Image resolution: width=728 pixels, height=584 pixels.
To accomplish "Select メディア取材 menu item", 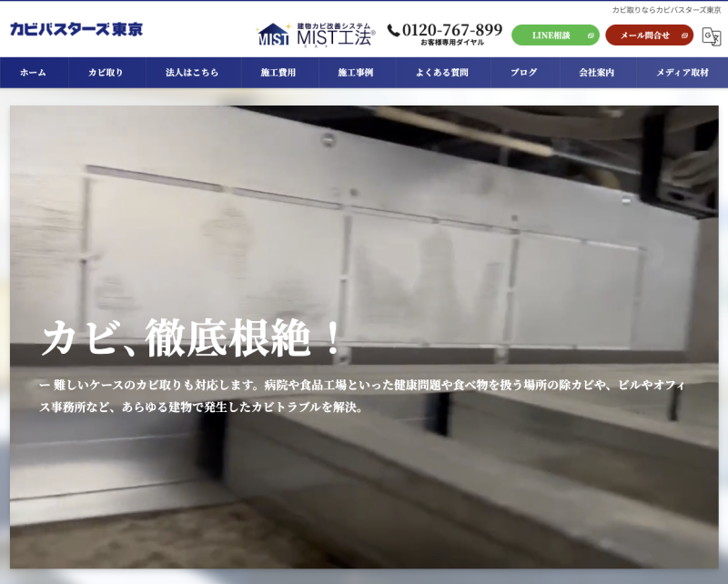I will pos(682,73).
